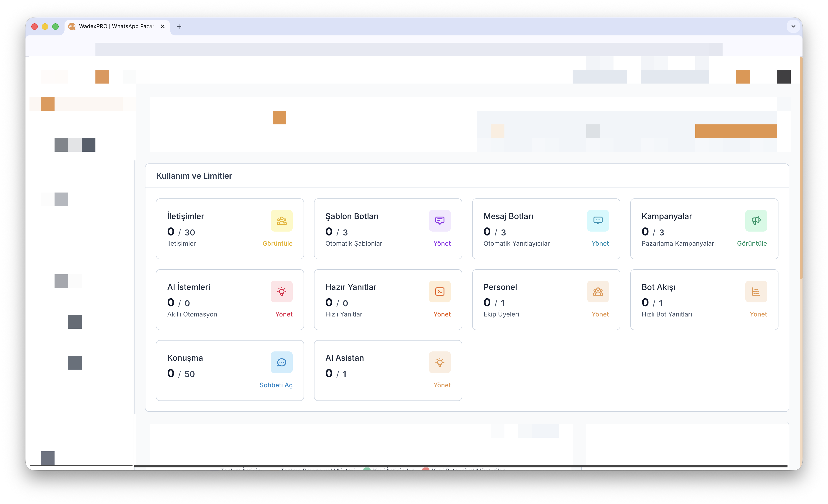
Task: Click the Bot Akışı chart icon
Action: coord(756,292)
